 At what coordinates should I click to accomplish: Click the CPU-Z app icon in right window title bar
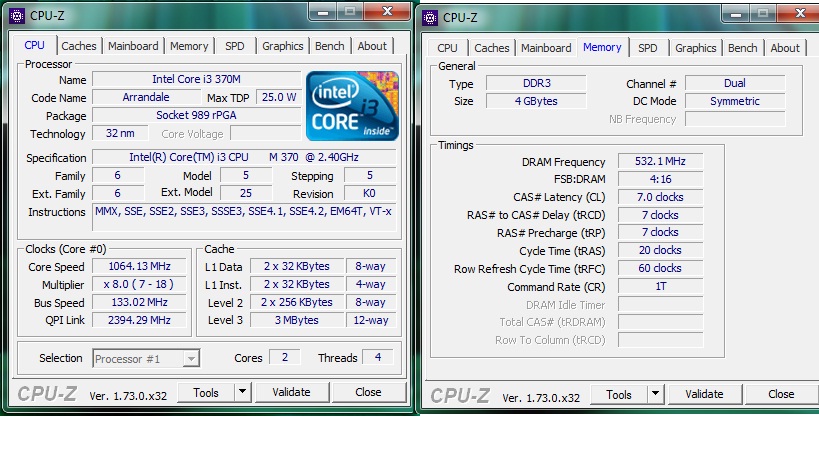click(430, 18)
